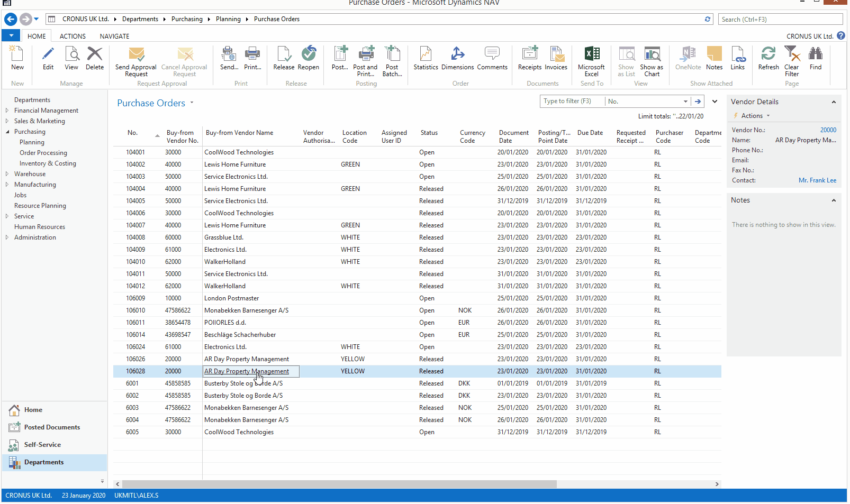Collapse the Vendor Details pane
The height and width of the screenshot is (504, 850).
[834, 102]
